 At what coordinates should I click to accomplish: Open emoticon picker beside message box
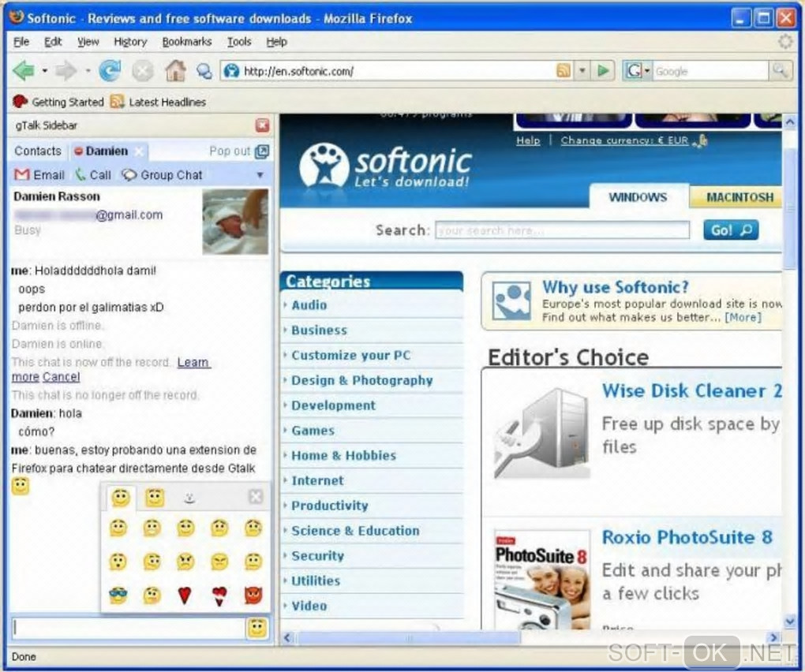[257, 628]
